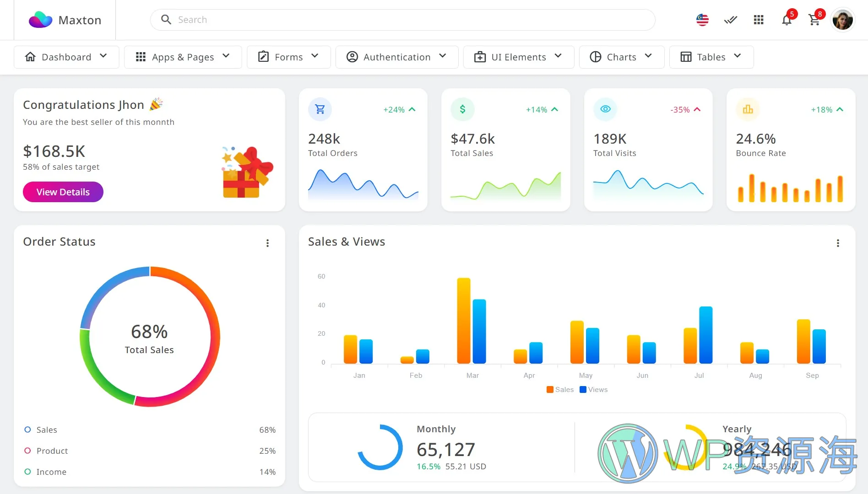The image size is (868, 494).
Task: Click the Total Sales dollar icon
Action: (x=462, y=109)
